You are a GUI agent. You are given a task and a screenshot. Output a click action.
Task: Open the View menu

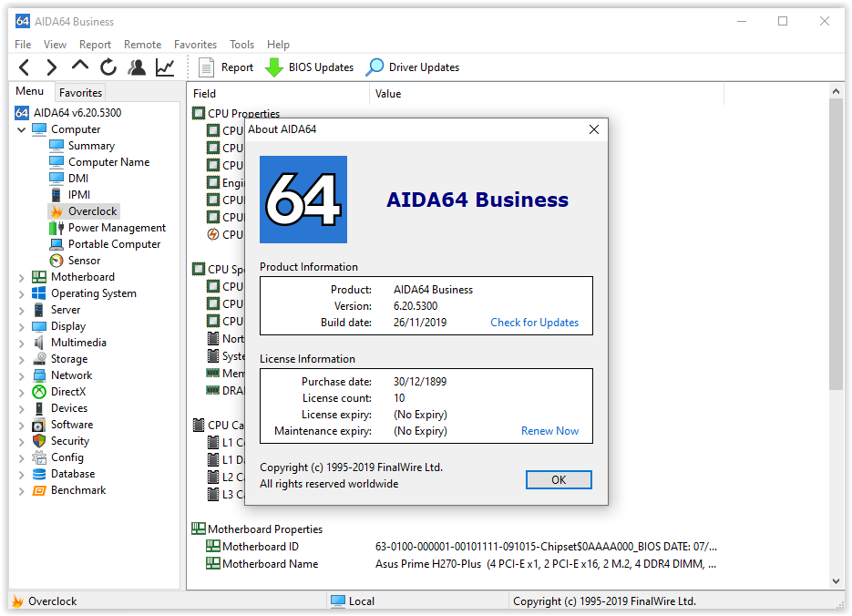pos(55,45)
